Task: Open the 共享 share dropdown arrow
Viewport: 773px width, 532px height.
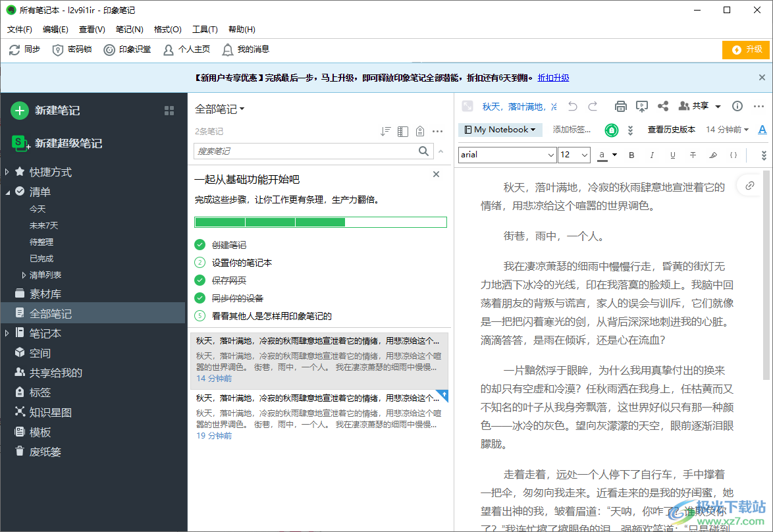Action: click(x=718, y=107)
